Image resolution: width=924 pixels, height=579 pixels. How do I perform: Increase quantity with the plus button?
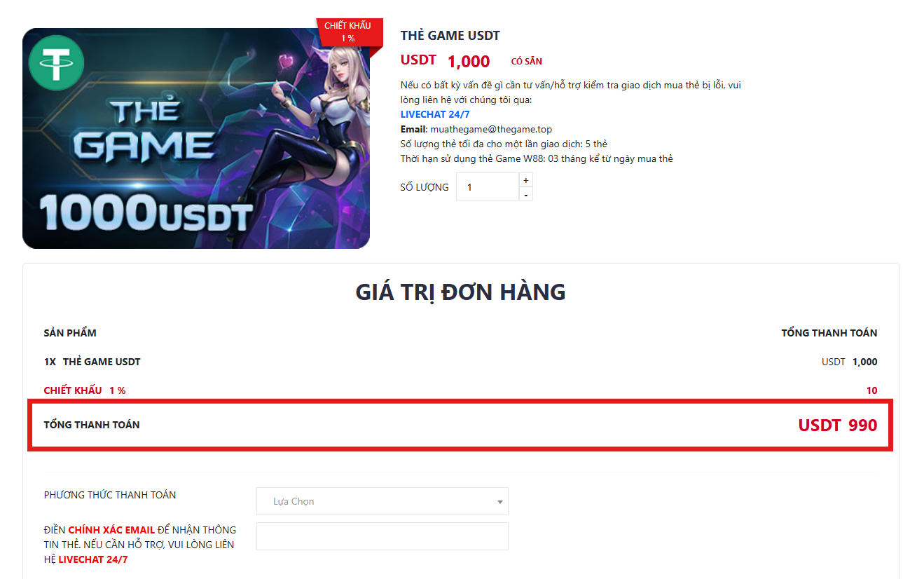[x=526, y=180]
